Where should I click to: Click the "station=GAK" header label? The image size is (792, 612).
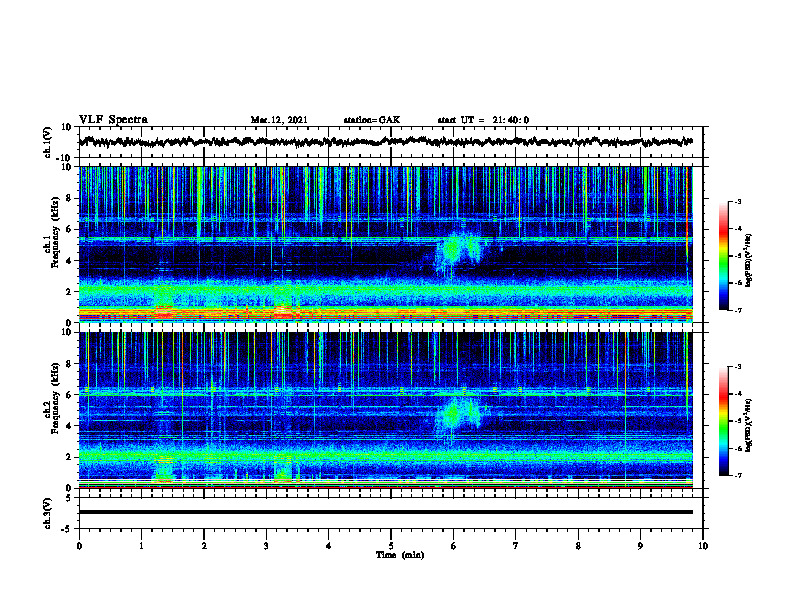pyautogui.click(x=372, y=120)
